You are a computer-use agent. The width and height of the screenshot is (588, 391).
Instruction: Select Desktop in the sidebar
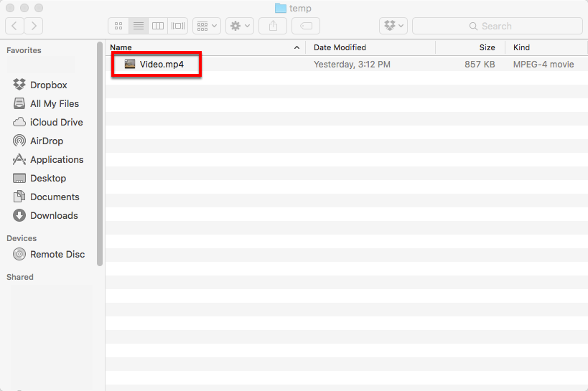click(x=39, y=178)
